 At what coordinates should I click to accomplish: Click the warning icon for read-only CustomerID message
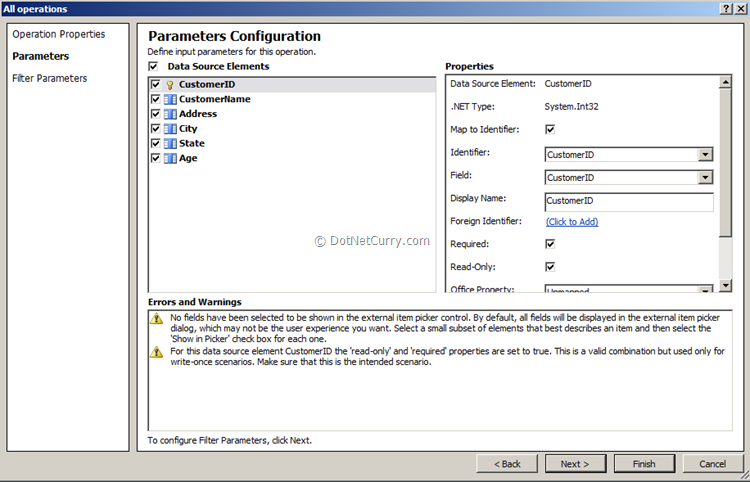coord(156,352)
